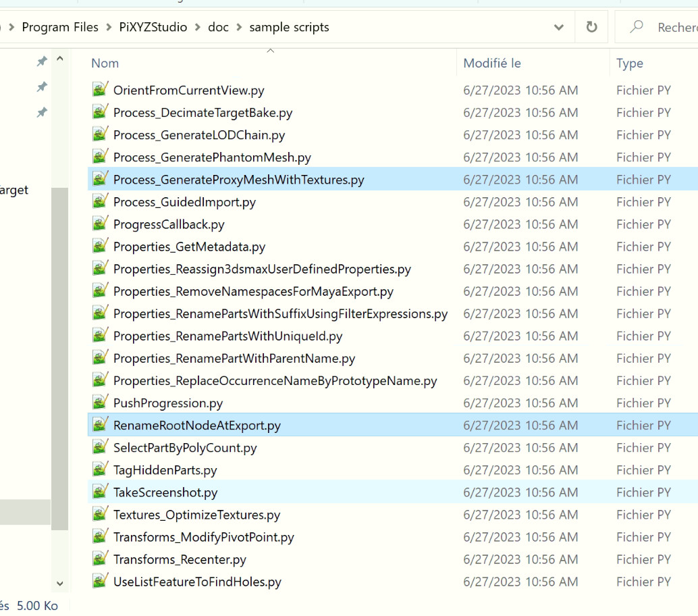Sort files by the Type column header
The width and height of the screenshot is (698, 616).
[629, 63]
